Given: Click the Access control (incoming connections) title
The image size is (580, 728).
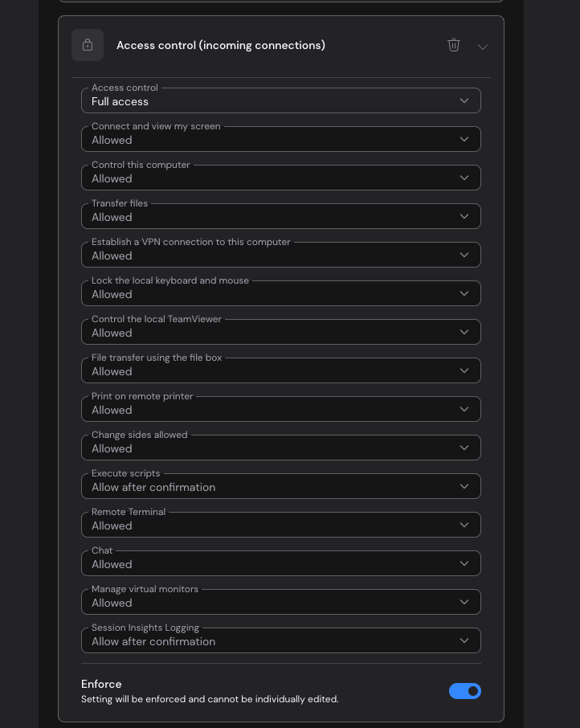Looking at the screenshot, I should click(x=221, y=45).
